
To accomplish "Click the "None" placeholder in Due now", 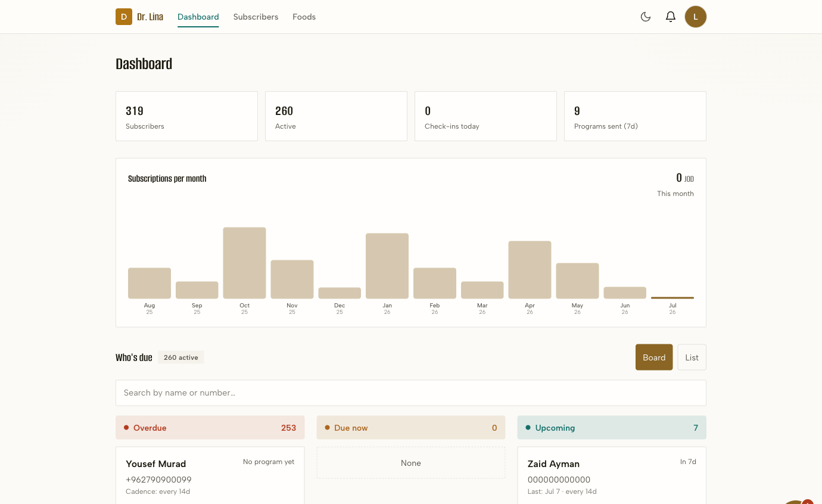I will pos(411,463).
